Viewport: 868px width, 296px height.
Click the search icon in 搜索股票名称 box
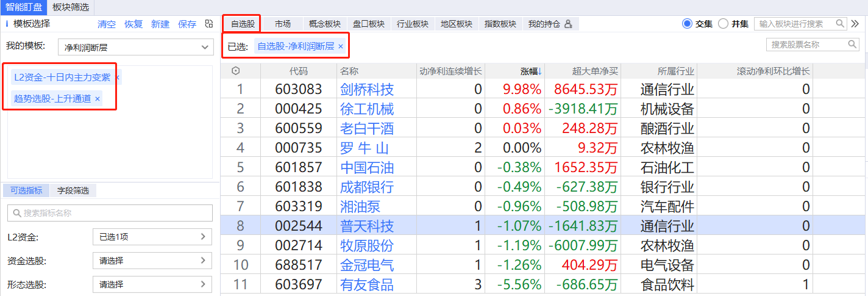852,45
